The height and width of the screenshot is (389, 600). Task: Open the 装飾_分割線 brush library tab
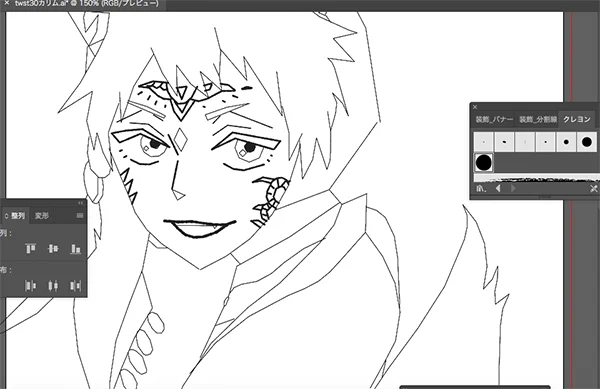tap(538, 120)
